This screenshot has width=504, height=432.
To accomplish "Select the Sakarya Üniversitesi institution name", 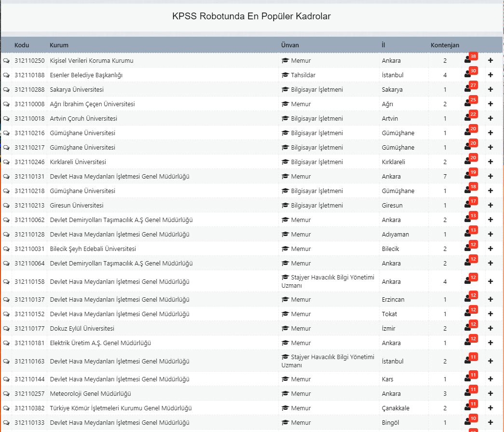I will point(77,89).
